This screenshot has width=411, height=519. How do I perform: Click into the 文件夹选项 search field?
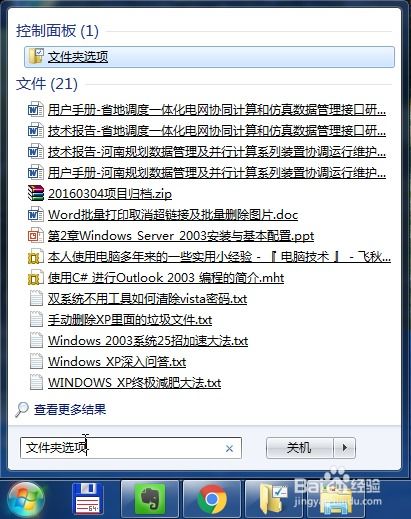click(x=131, y=448)
